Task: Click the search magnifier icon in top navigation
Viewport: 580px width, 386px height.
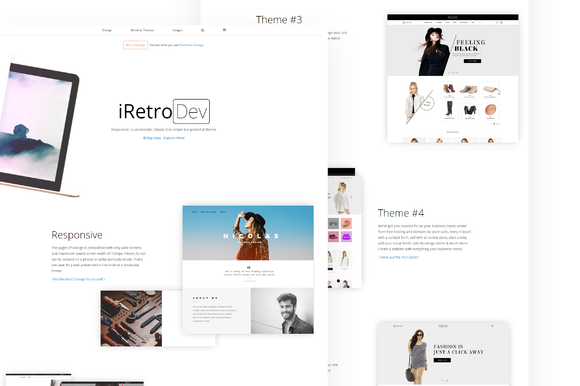Action: coord(202,30)
